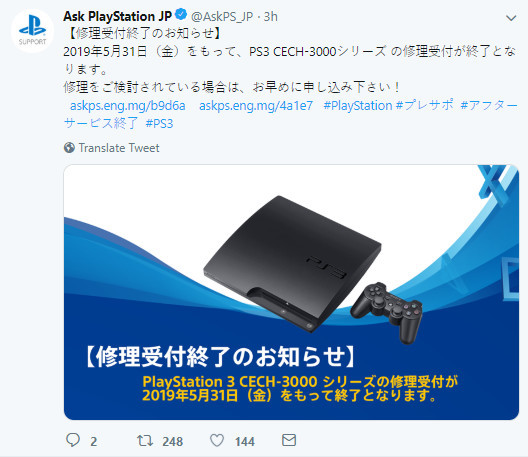Viewport: 528px width, 457px height.
Task: Click the Ask PlayStation JP display name
Action: coord(118,16)
